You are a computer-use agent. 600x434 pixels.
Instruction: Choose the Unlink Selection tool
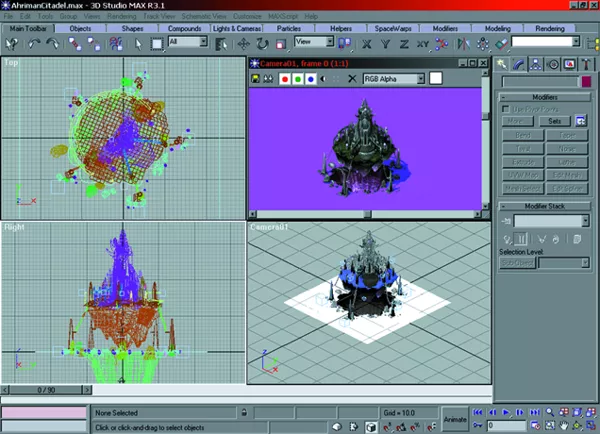(93, 44)
